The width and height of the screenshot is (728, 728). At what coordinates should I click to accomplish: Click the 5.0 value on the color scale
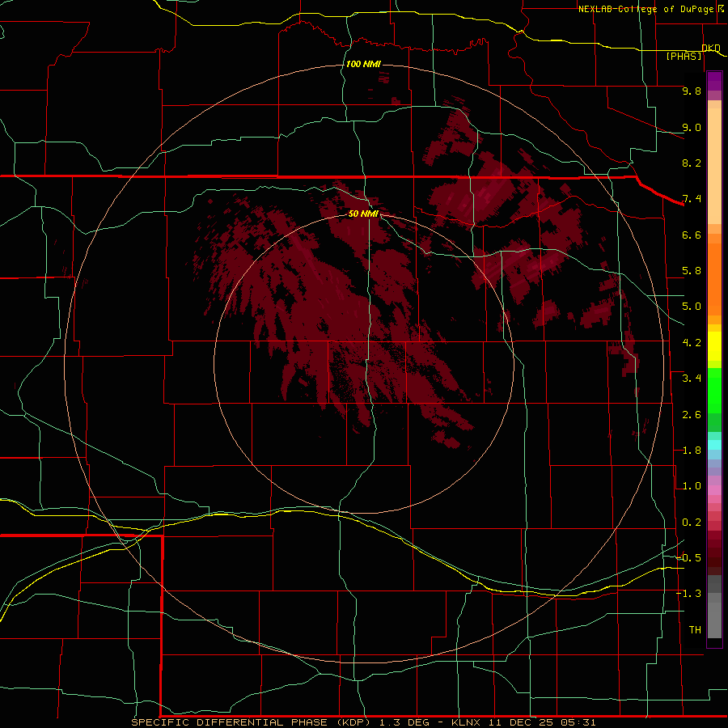click(692, 307)
